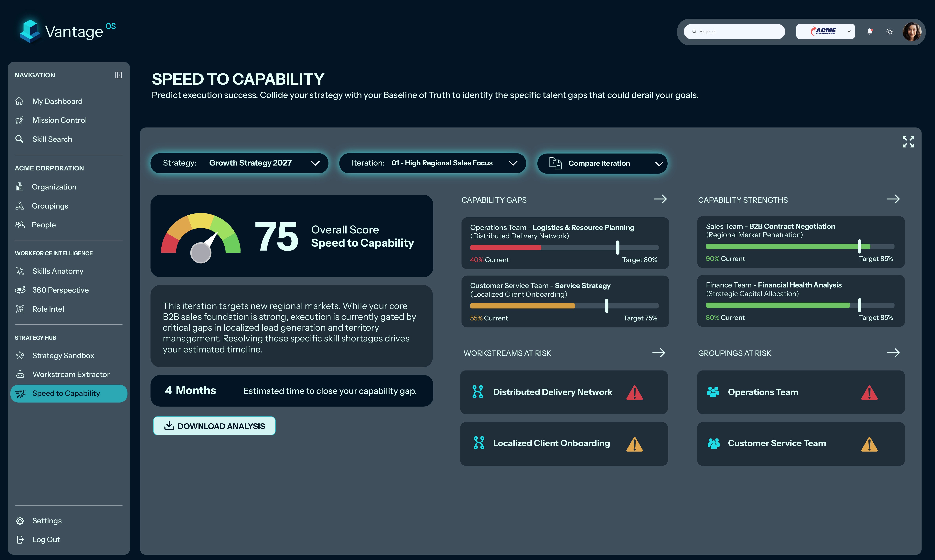This screenshot has height=560, width=935.
Task: Open Workstreams at Risk arrow
Action: click(658, 353)
